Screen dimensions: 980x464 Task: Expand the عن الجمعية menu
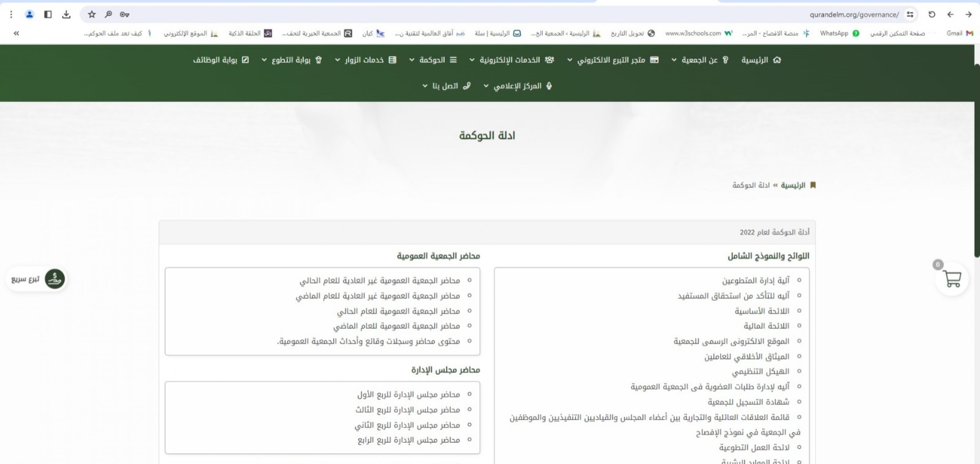coord(700,60)
